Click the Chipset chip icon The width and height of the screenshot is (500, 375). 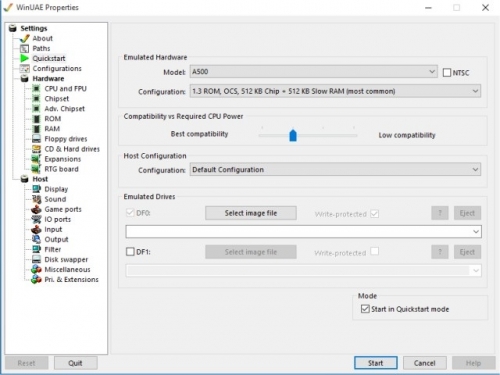click(36, 99)
